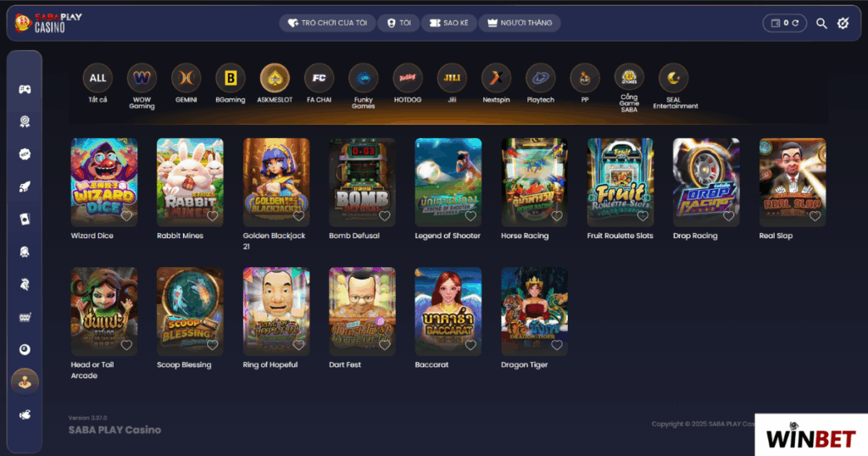Viewport: 868px width, 456px height.
Task: Open the slot reels sidebar category
Action: point(25,317)
